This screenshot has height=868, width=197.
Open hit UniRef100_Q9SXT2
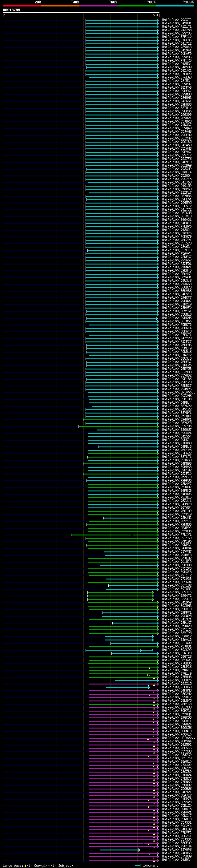176,20
